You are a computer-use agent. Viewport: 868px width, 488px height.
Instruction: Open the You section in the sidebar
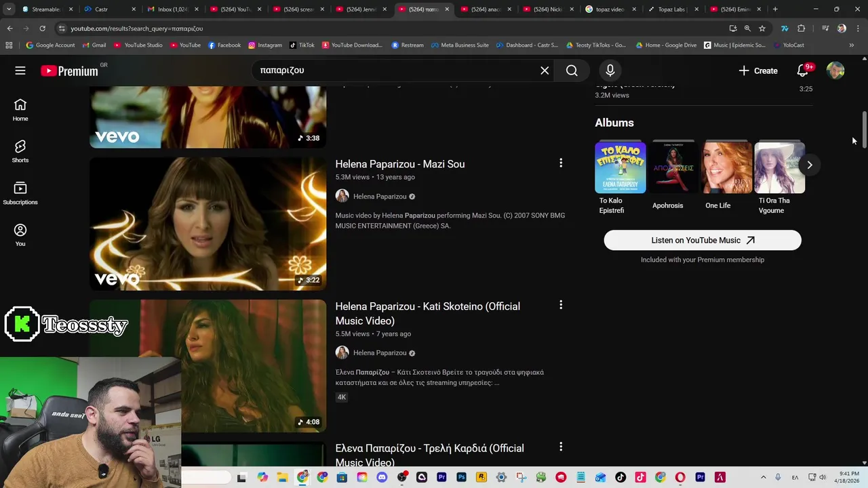pos(20,235)
